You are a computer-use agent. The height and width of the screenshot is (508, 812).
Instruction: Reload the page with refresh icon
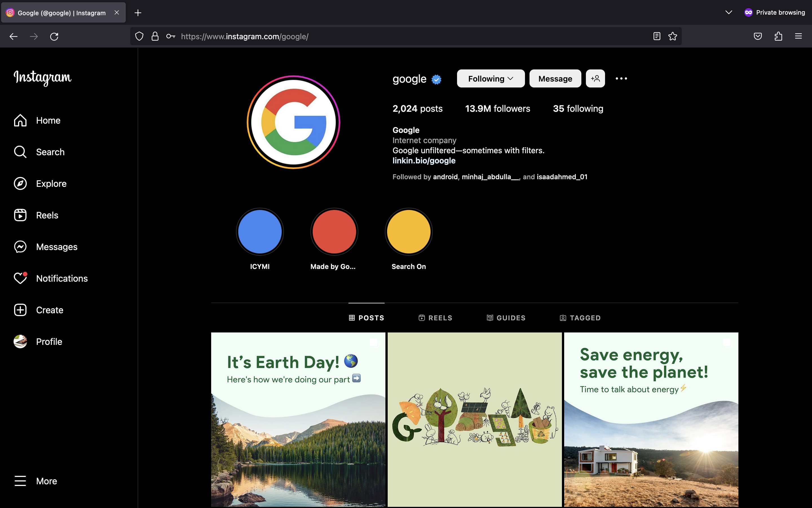(x=54, y=36)
